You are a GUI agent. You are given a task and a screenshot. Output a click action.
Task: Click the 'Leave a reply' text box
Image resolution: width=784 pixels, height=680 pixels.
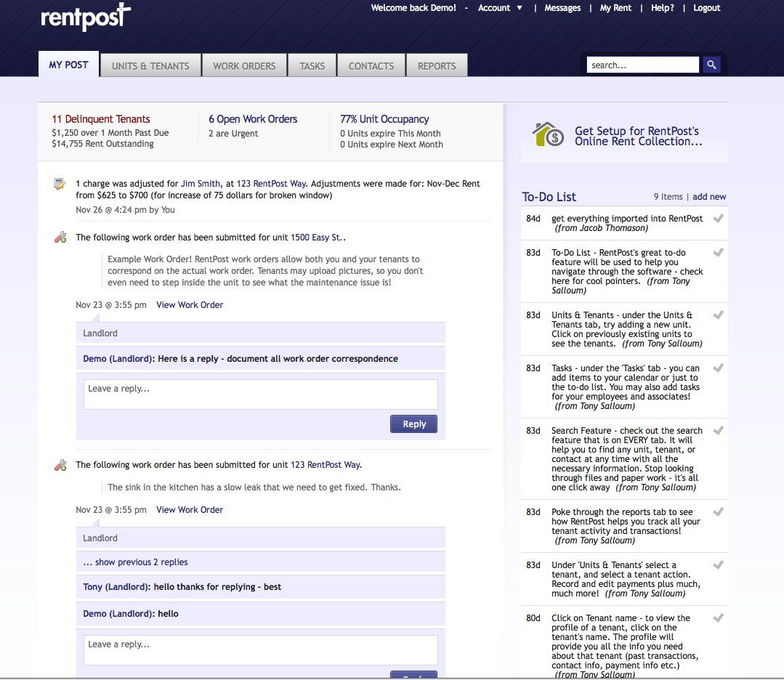260,394
